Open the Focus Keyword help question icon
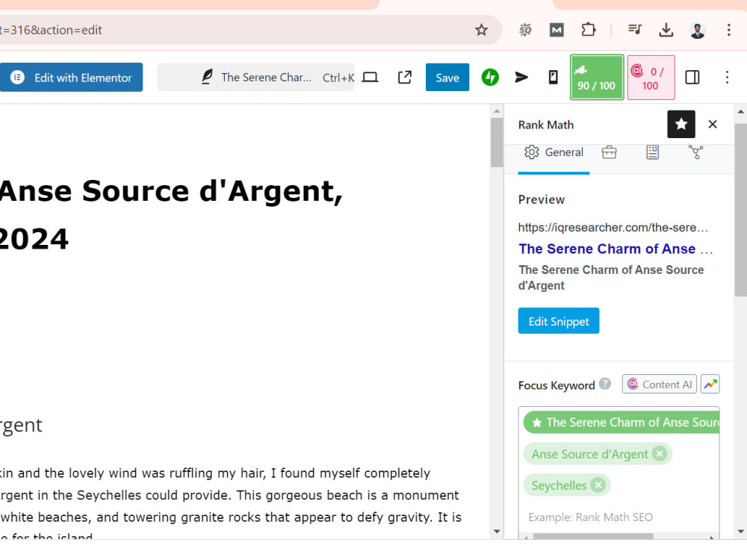 [x=605, y=384]
